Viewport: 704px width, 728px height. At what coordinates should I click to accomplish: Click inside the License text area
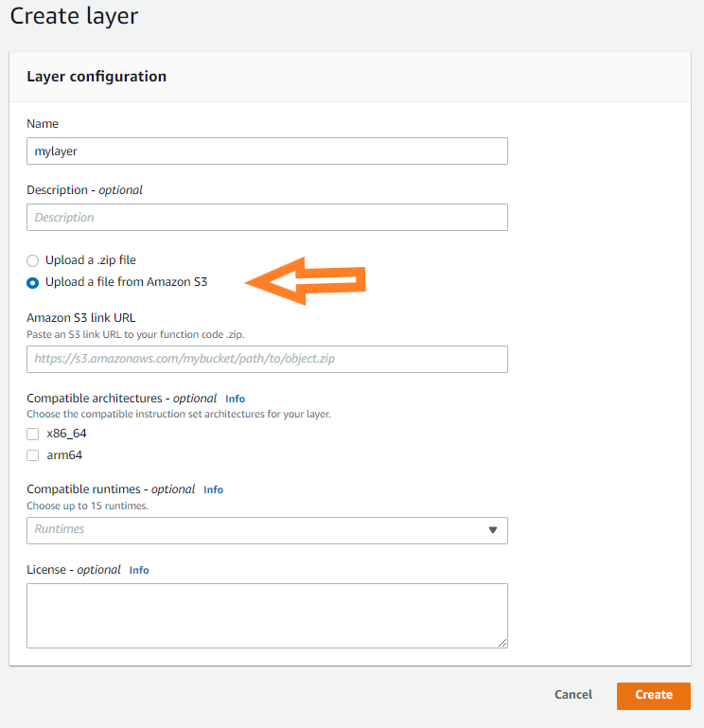tap(267, 615)
